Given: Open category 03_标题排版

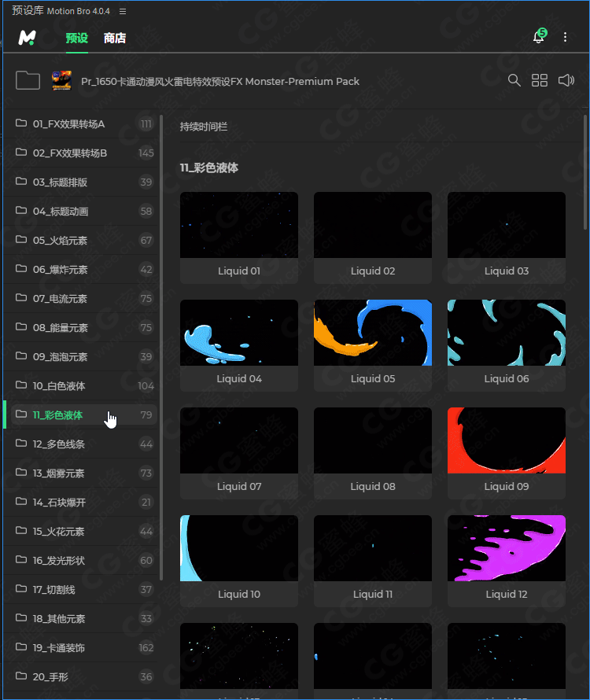Looking at the screenshot, I should 81,182.
